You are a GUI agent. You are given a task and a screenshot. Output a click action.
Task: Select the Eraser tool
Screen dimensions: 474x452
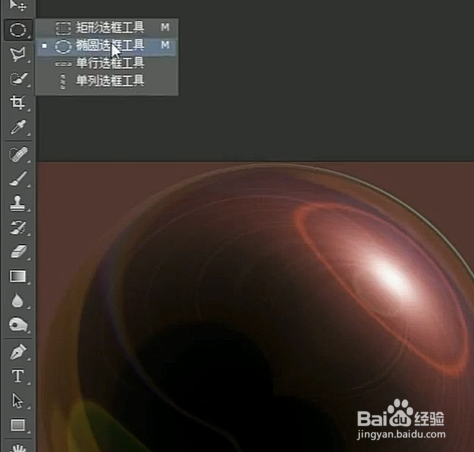18,252
